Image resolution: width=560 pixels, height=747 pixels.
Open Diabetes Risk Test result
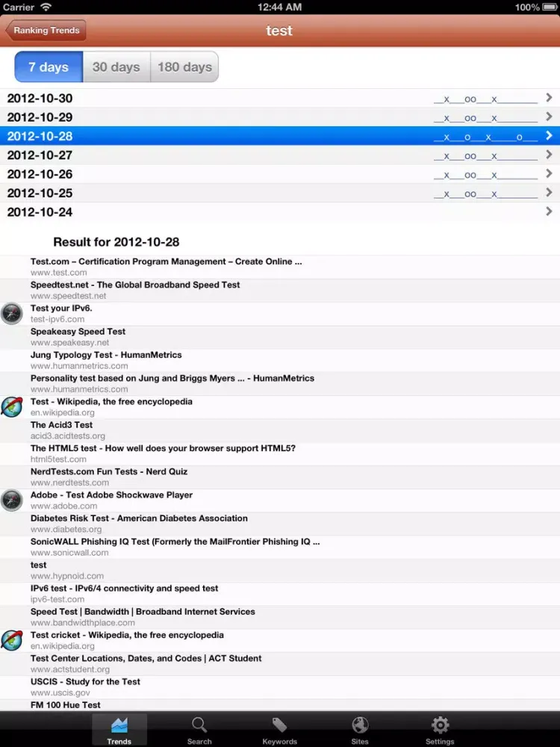280,524
